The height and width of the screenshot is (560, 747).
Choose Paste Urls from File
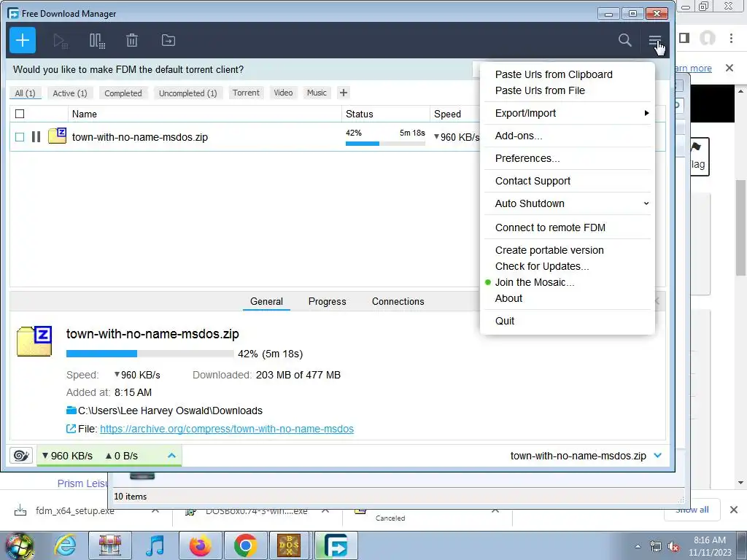click(x=540, y=90)
